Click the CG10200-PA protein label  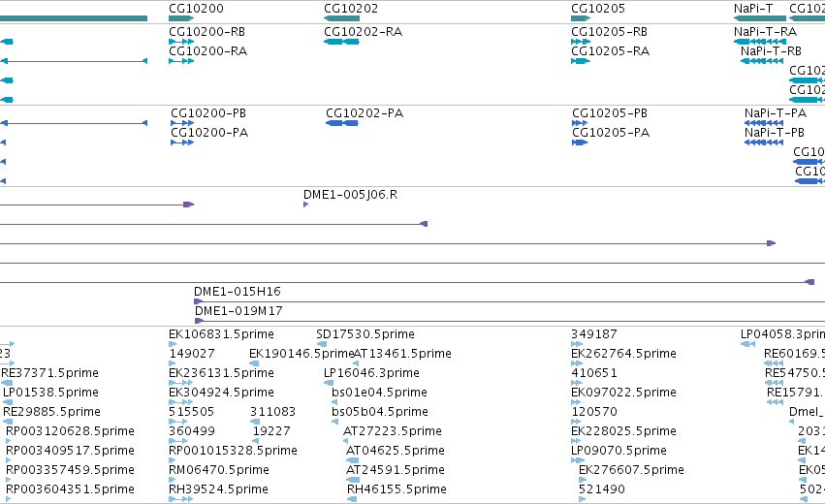[x=209, y=133]
